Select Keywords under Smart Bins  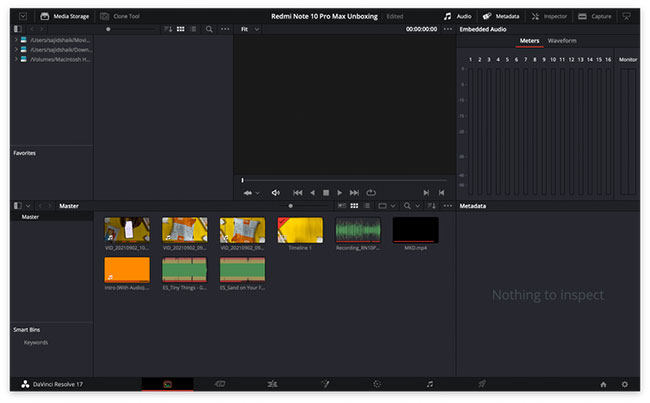pyautogui.click(x=36, y=342)
